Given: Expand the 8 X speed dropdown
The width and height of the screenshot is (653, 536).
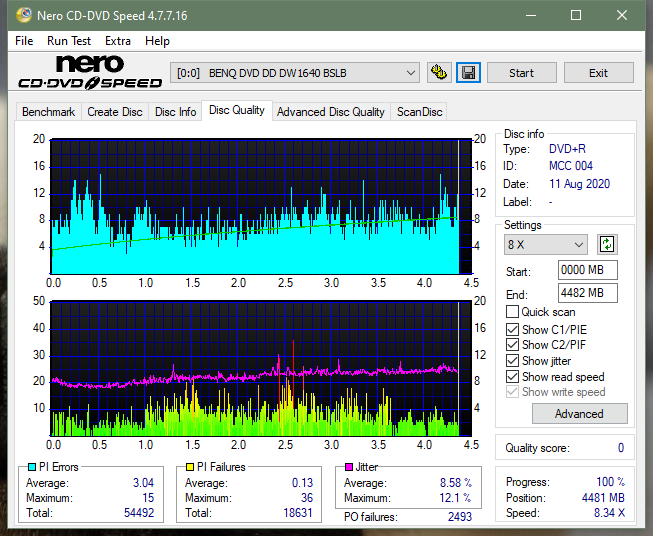Looking at the screenshot, I should pyautogui.click(x=546, y=244).
